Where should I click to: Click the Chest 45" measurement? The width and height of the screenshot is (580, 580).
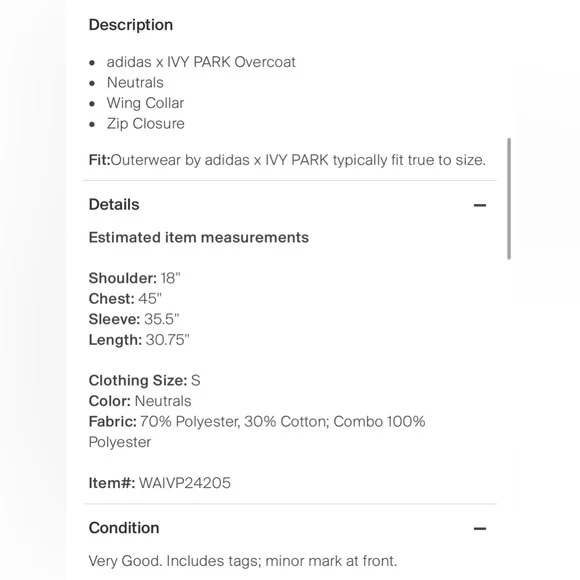point(125,299)
